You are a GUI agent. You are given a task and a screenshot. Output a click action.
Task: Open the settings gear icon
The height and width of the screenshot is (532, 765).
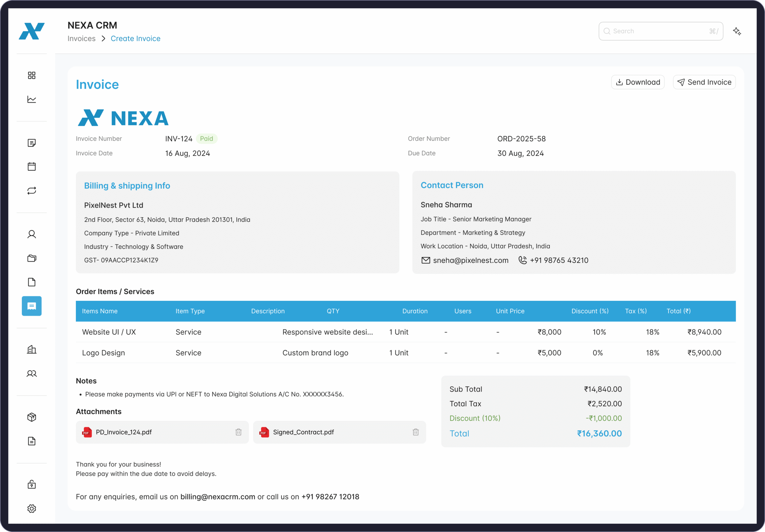[32, 508]
